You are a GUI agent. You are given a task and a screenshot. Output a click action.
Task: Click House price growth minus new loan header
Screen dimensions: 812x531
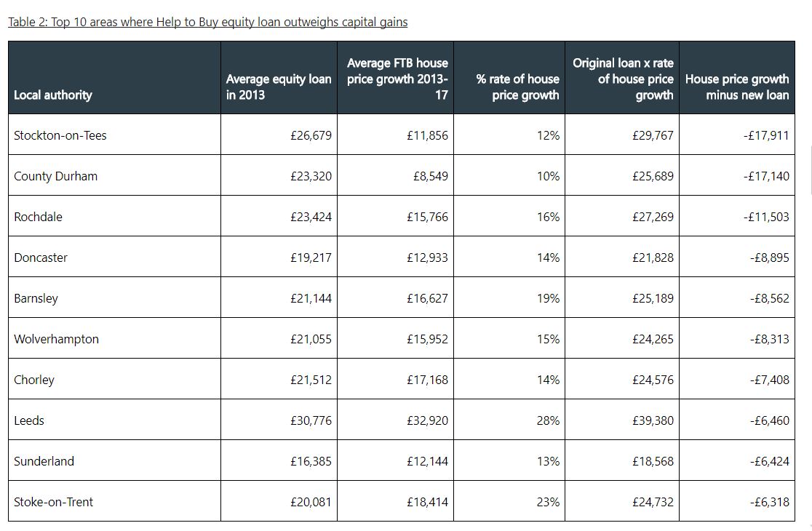point(737,87)
